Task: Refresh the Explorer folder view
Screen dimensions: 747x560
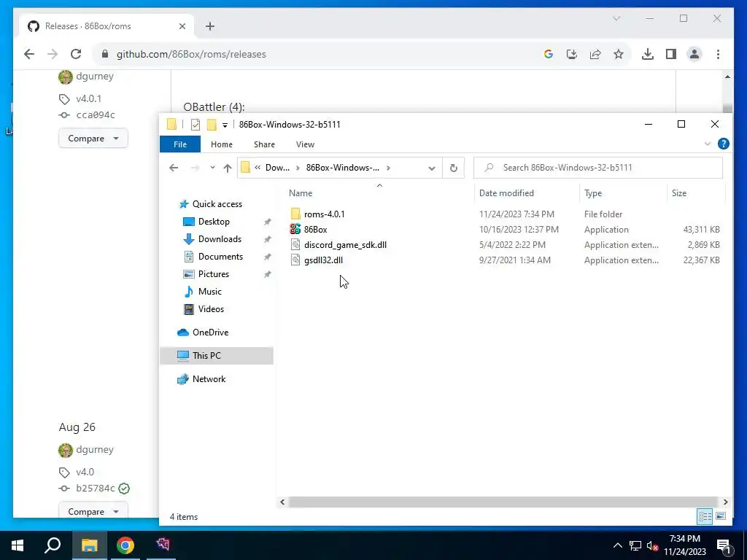Action: click(454, 168)
